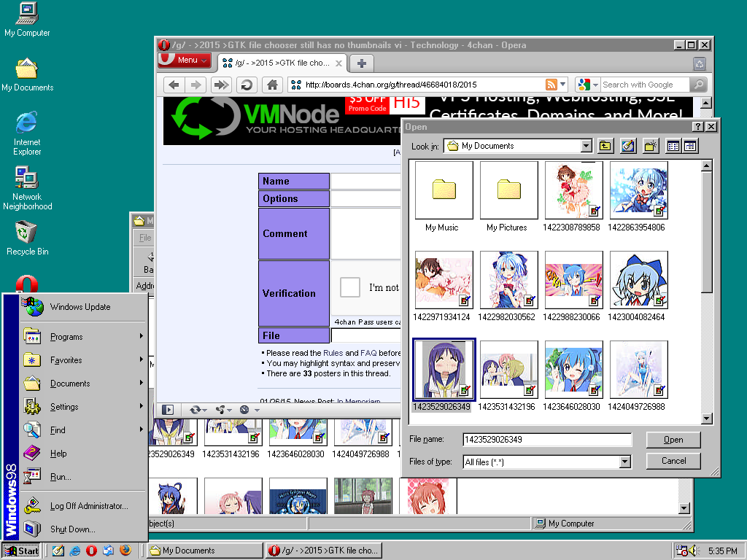Open the FAQ link on 4chan page
Viewport: 747px width, 560px height.
pos(368,353)
